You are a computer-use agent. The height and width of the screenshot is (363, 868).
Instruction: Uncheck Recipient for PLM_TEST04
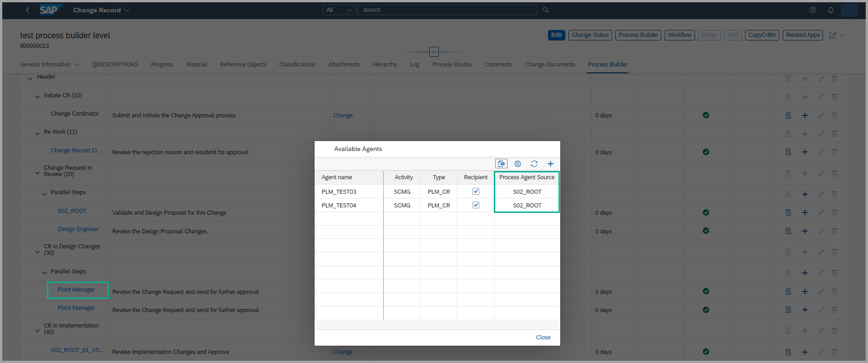476,205
